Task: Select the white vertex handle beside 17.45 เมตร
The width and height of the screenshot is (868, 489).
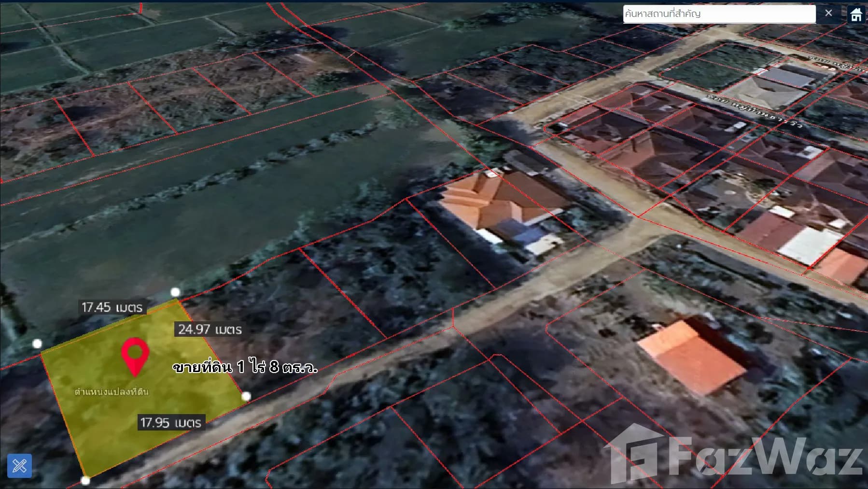Action: pyautogui.click(x=175, y=292)
